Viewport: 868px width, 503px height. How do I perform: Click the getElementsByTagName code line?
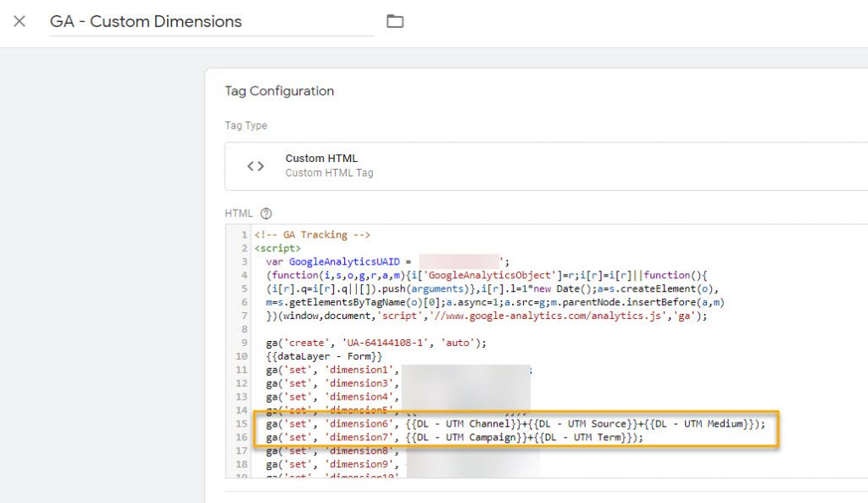(495, 303)
